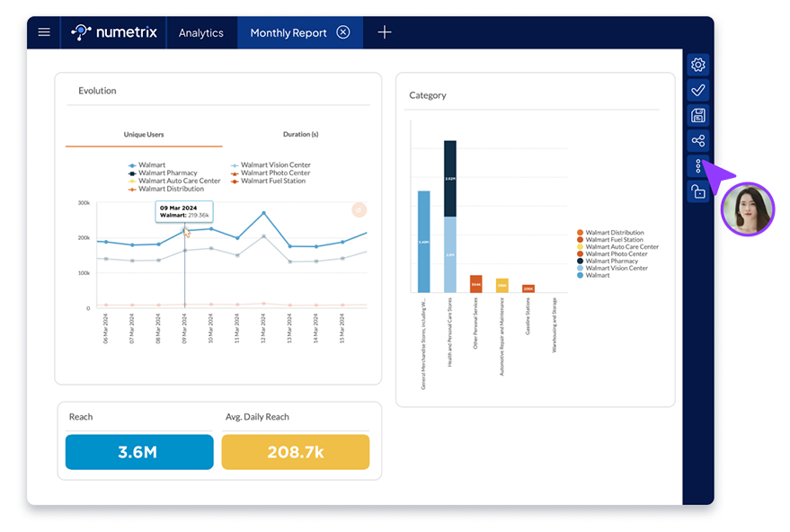Toggle Walmart Fuel Station in Evolution legend
This screenshot has width=790, height=532.
(268, 181)
